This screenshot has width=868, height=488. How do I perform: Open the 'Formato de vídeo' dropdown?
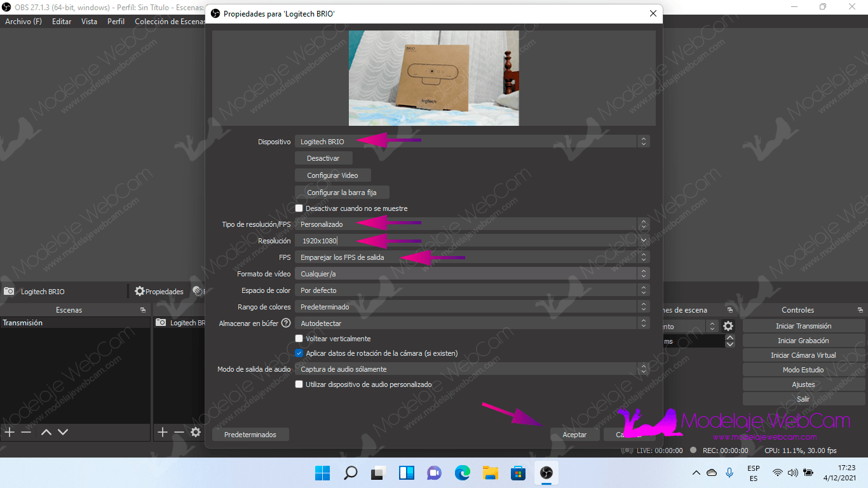point(471,274)
